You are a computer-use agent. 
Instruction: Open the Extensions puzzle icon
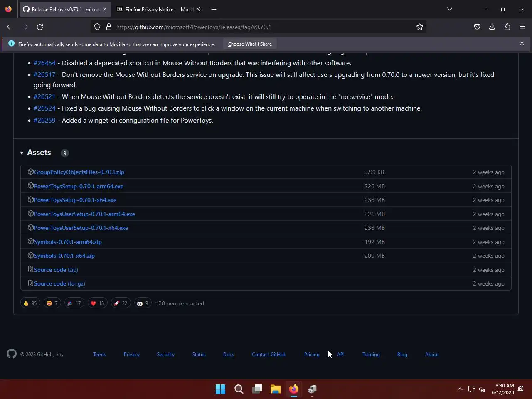507,27
